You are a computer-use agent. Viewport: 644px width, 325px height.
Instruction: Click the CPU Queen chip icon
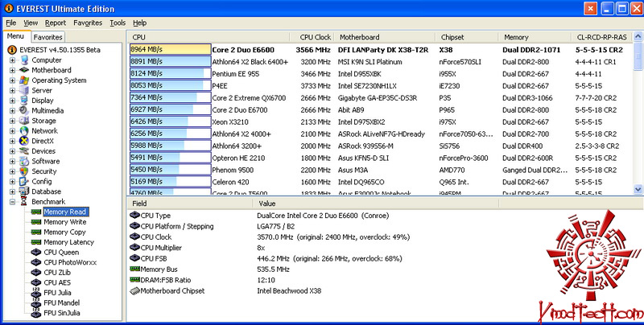tap(36, 253)
